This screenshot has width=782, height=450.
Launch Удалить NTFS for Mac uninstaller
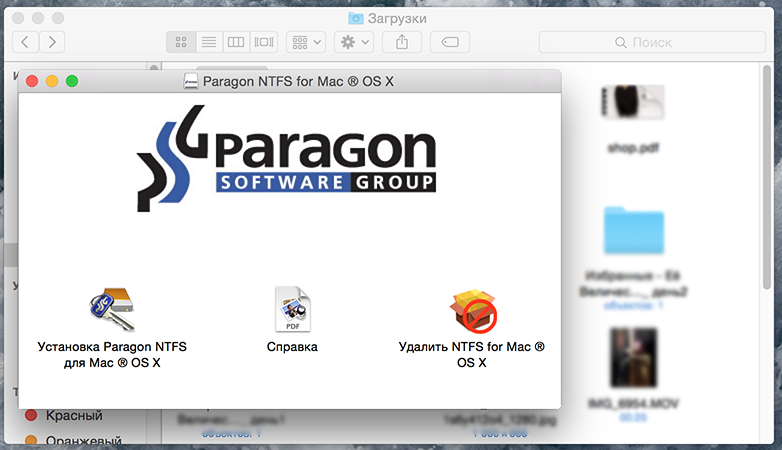tap(473, 311)
